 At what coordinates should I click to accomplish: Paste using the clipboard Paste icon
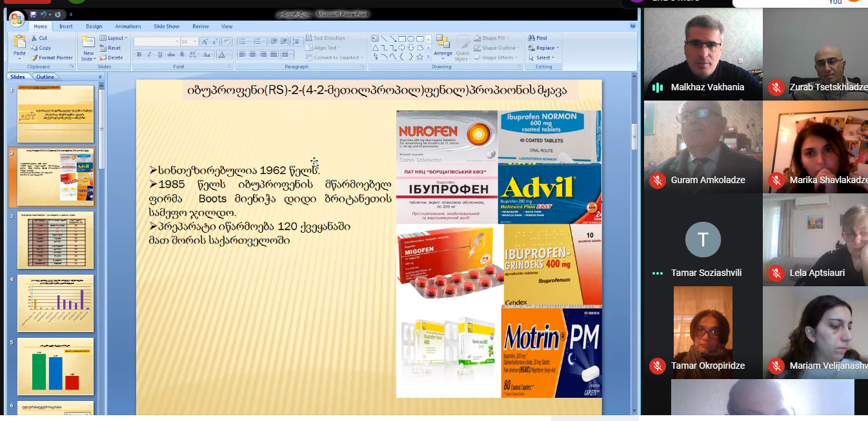19,41
